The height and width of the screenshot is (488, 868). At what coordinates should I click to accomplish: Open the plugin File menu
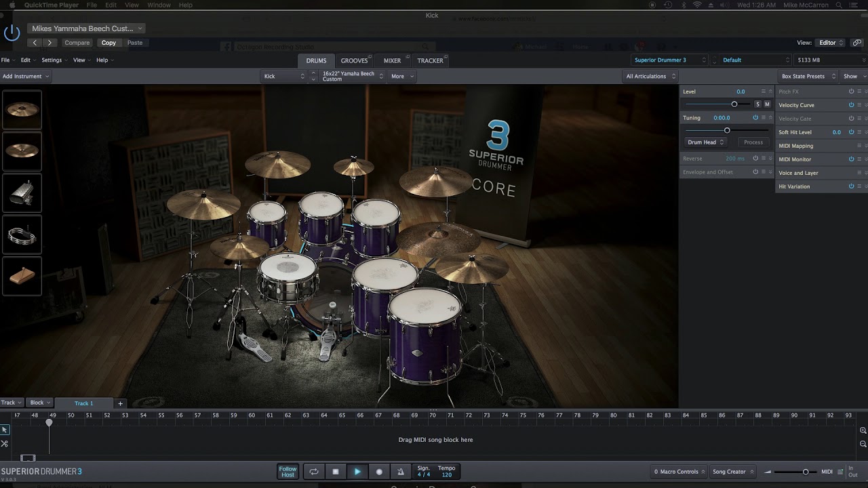6,60
